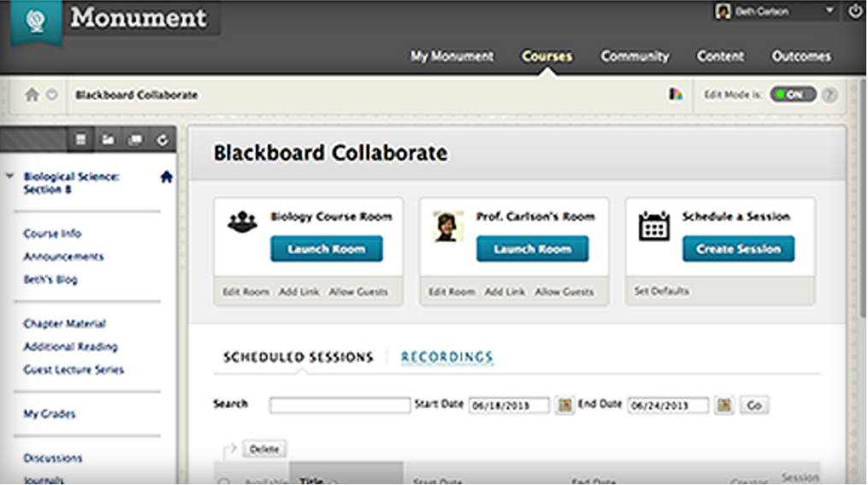Click Prof. Carlson's room photo thumbnail
868x485 pixels.
[448, 227]
